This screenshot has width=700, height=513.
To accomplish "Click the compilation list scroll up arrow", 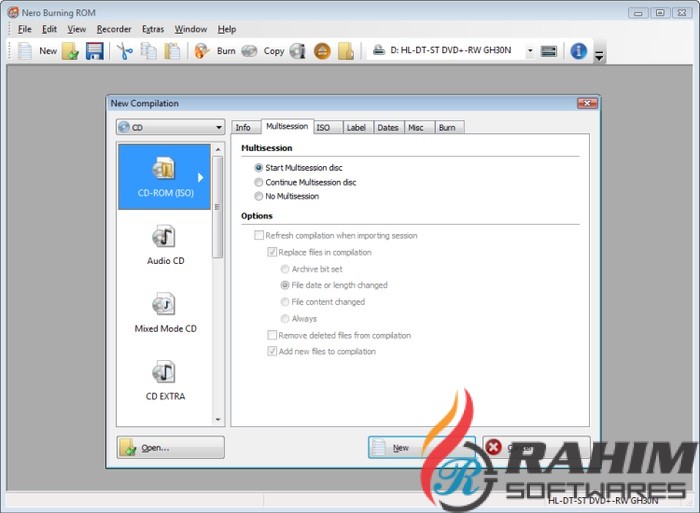I will click(x=218, y=149).
